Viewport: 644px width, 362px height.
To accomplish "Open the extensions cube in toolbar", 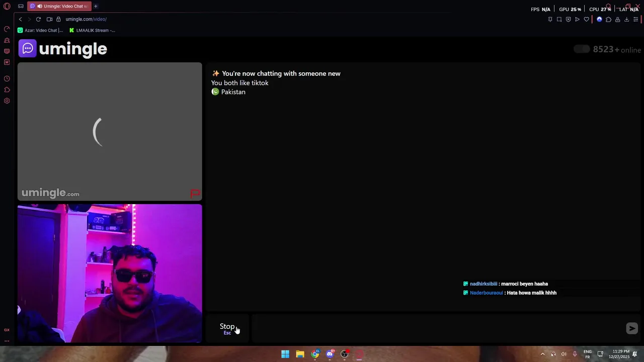I will [608, 19].
